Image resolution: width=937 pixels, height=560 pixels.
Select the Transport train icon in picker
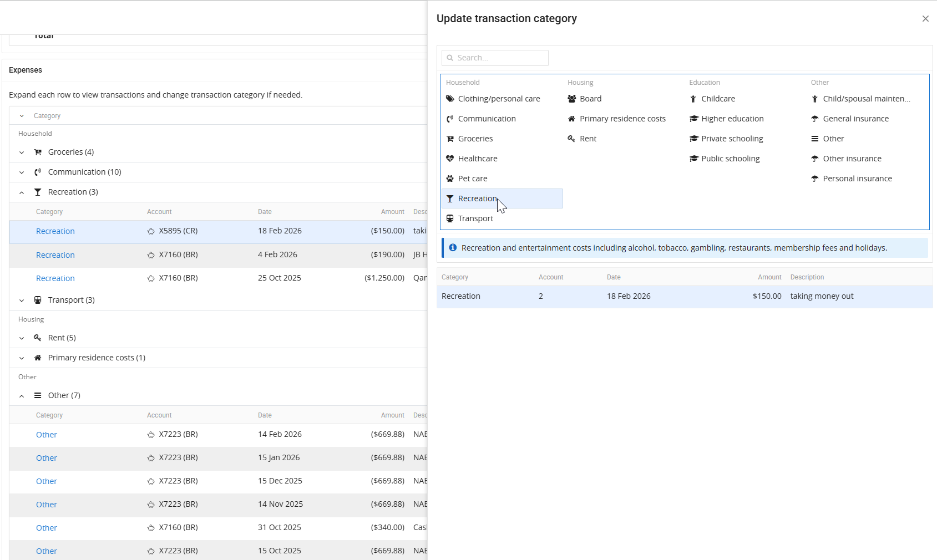(450, 218)
